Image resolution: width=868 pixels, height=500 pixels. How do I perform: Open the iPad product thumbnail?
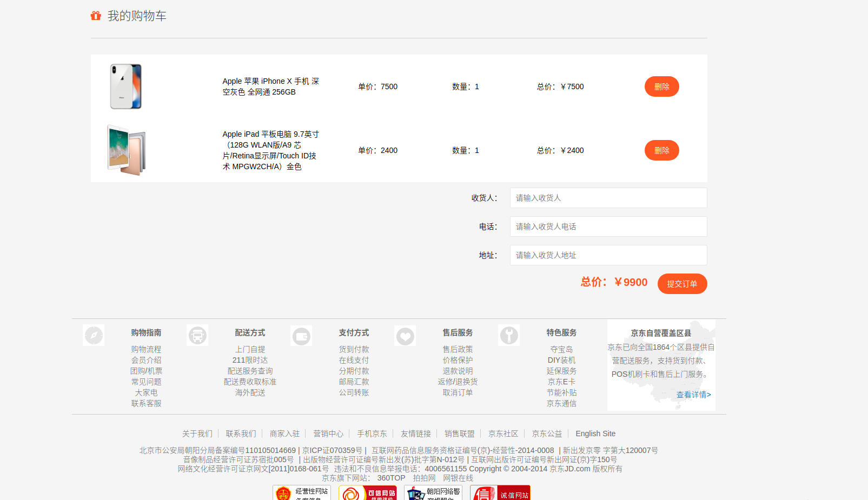click(127, 150)
